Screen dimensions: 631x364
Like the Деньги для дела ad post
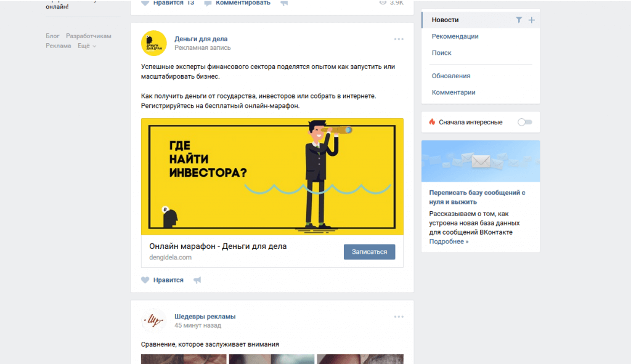tap(162, 280)
